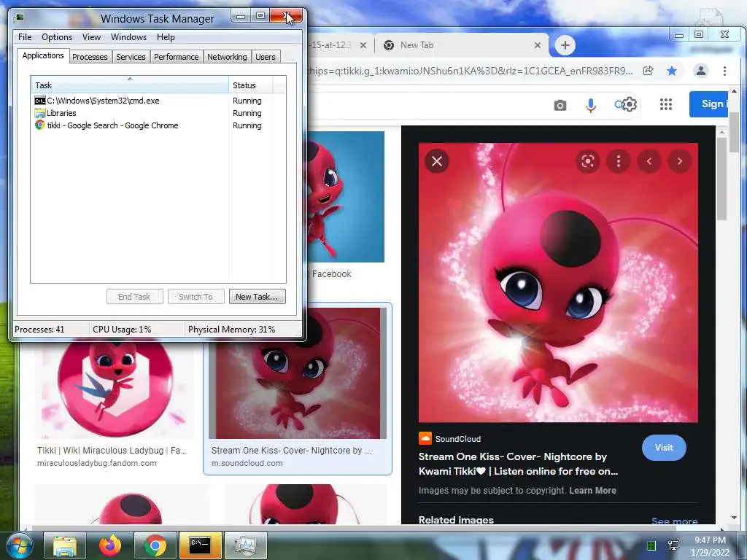Open Stream One Kiss preview title link
Image resolution: width=747 pixels, height=560 pixels.
pos(519,464)
